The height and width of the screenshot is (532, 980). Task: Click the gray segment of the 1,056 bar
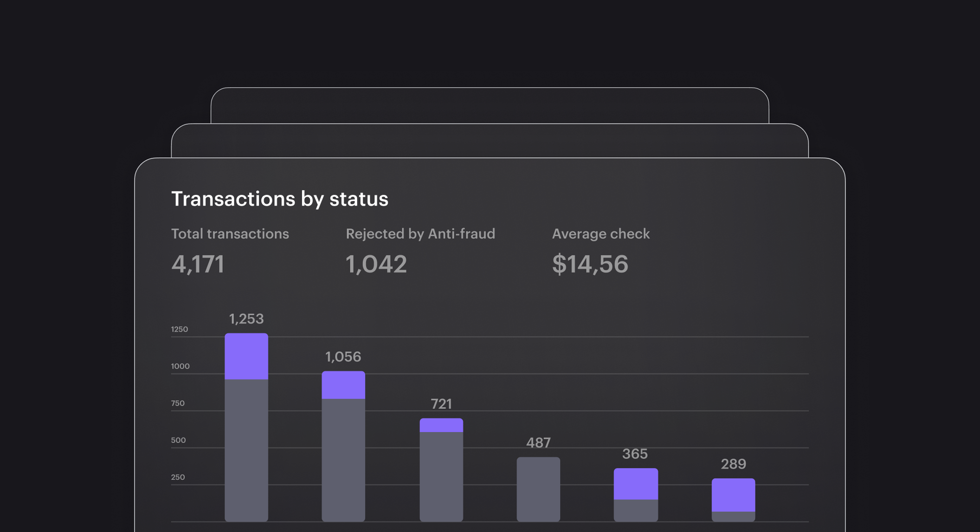click(343, 460)
